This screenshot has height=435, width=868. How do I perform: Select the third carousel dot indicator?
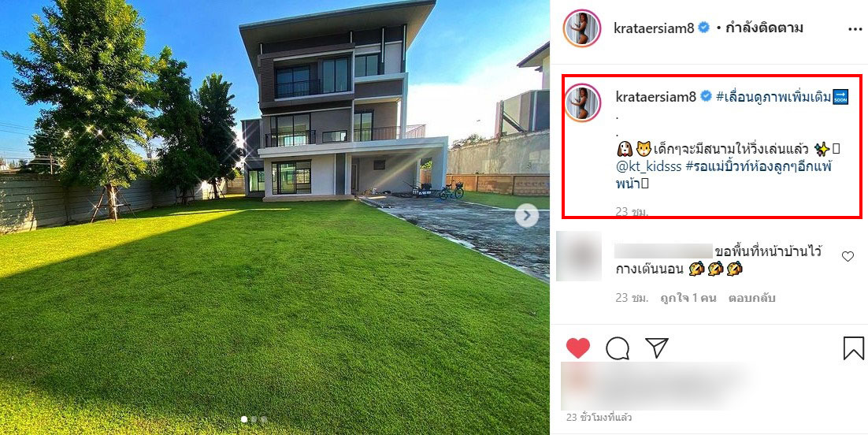[264, 419]
